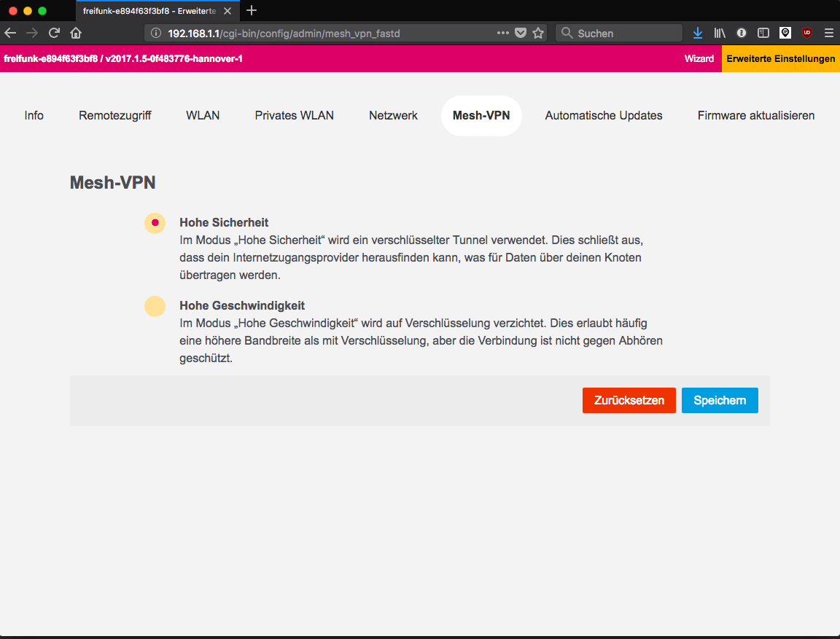This screenshot has width=840, height=639.
Task: Open the Library bookmarks and history icon
Action: [720, 33]
